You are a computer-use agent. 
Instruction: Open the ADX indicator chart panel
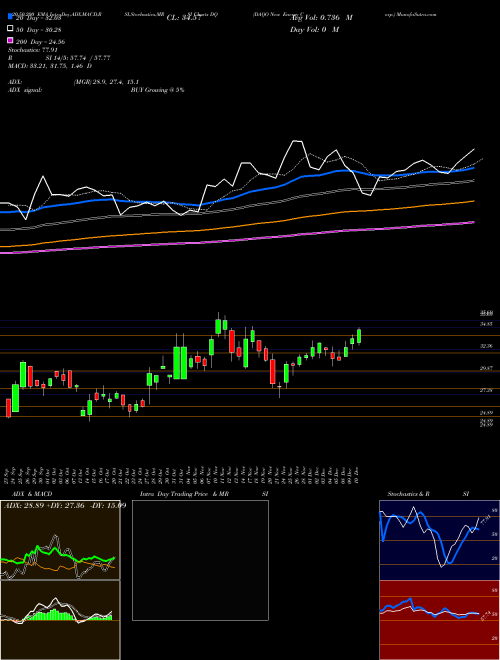click(60, 540)
